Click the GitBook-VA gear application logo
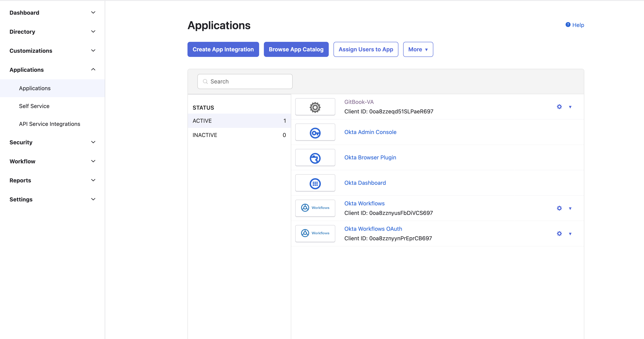Viewport: 644px width, 339px height. pyautogui.click(x=315, y=107)
